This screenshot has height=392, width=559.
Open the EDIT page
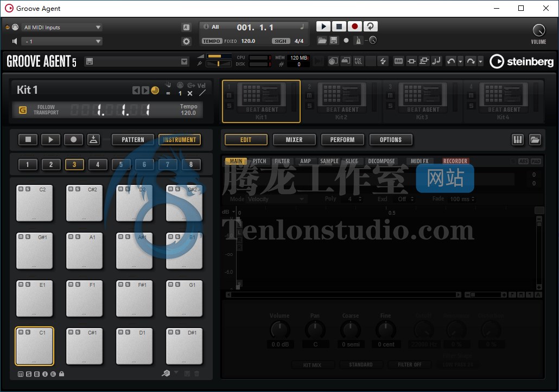[246, 139]
